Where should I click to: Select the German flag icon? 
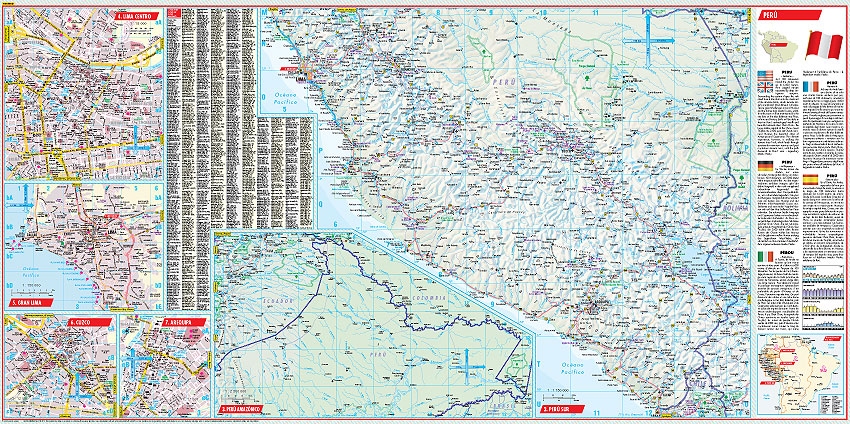click(x=766, y=166)
